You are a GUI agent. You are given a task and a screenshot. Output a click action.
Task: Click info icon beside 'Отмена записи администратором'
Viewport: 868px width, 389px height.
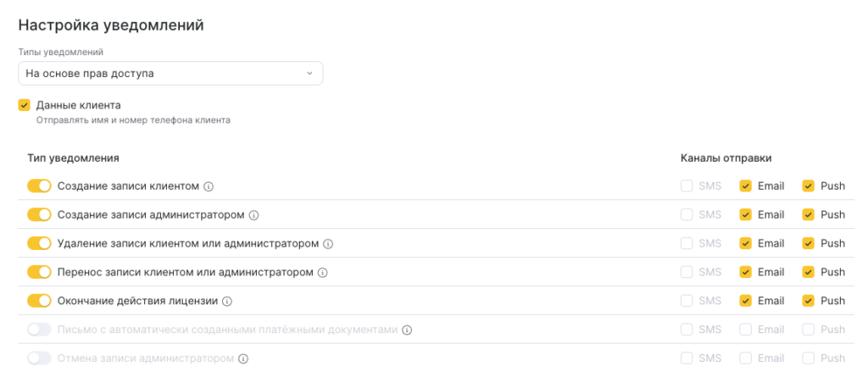pyautogui.click(x=243, y=358)
